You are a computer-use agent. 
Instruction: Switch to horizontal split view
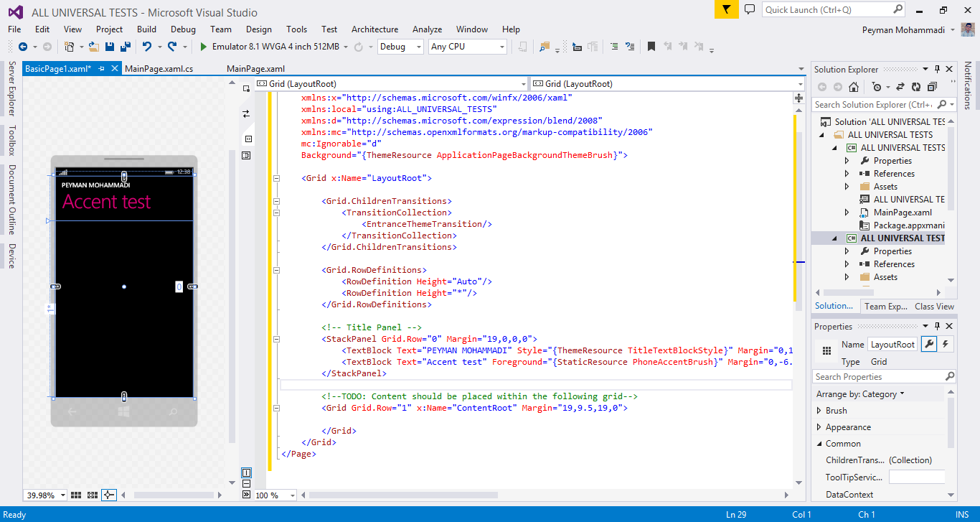tap(246, 483)
